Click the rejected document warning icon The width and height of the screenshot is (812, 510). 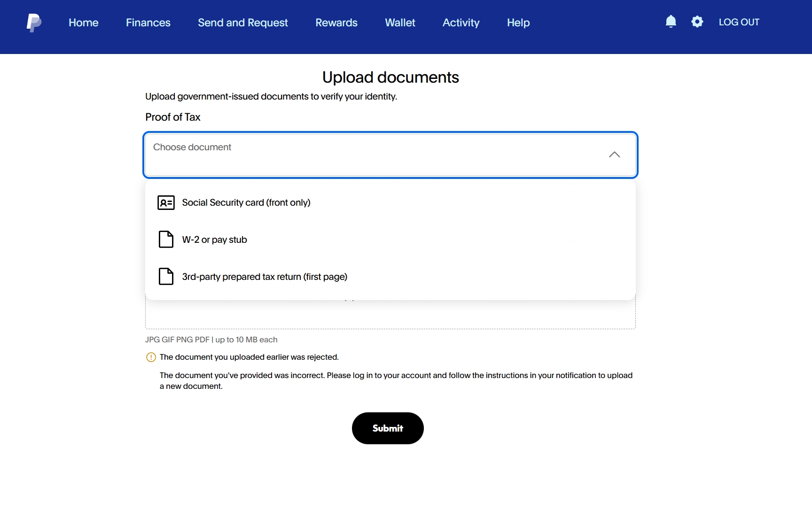(x=151, y=357)
